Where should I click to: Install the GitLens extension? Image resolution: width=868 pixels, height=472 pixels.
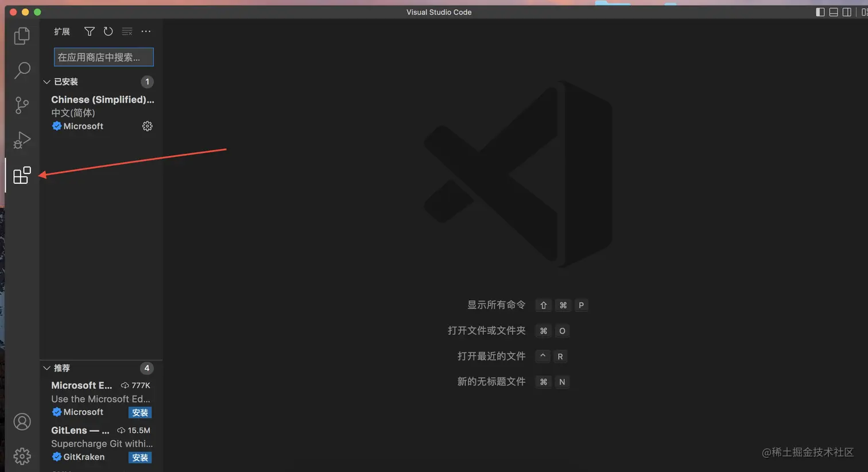coord(139,457)
